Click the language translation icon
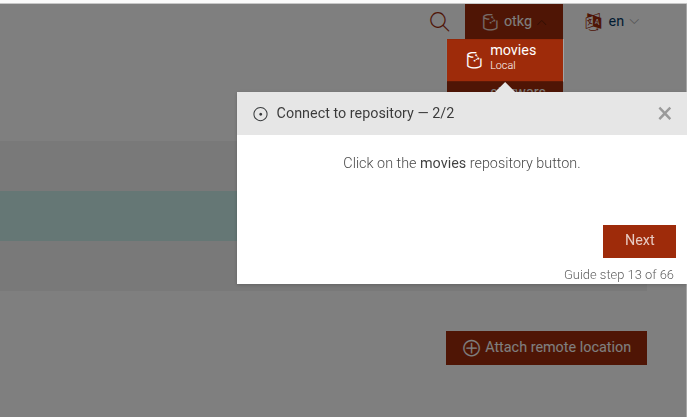The height and width of the screenshot is (417, 687). point(594,21)
